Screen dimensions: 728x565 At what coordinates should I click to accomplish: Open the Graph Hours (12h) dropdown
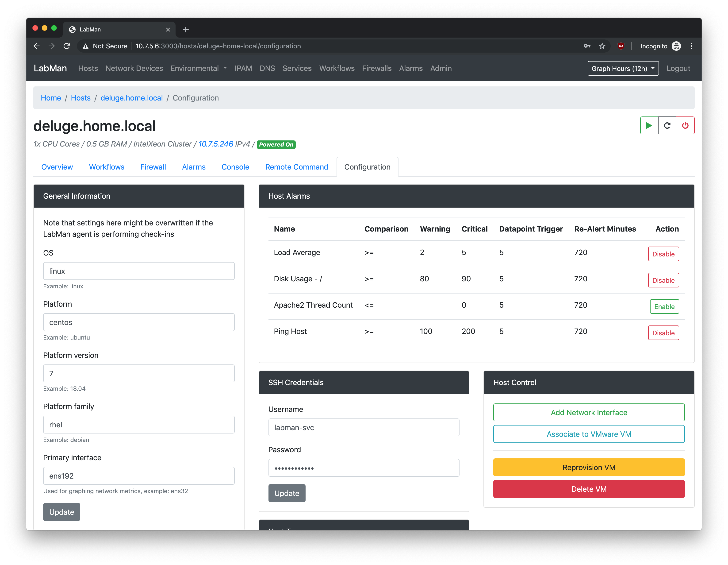click(623, 68)
